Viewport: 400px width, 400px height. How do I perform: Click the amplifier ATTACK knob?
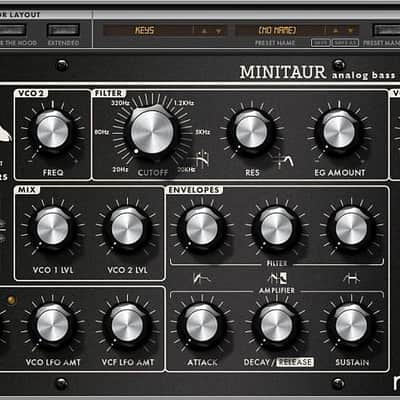(202, 325)
